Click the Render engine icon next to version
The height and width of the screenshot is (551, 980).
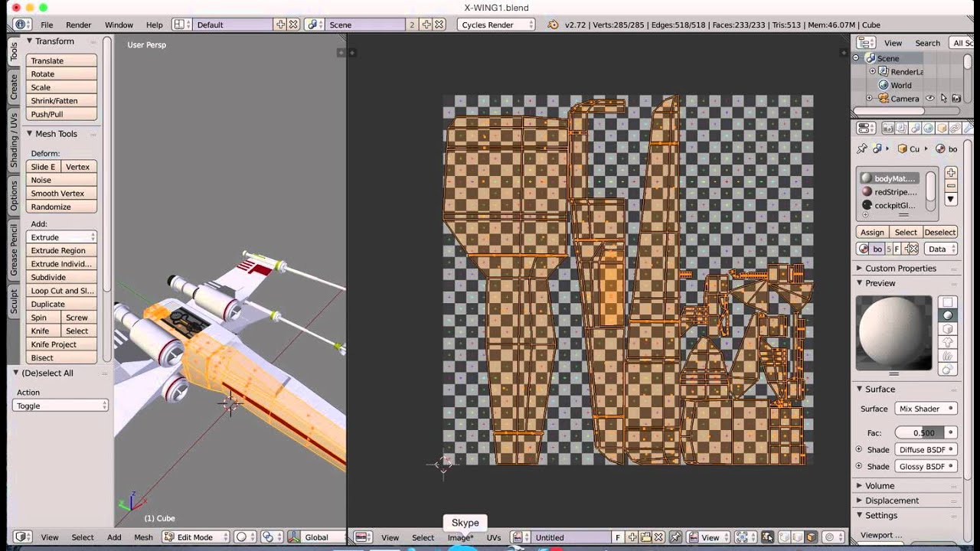pos(553,24)
